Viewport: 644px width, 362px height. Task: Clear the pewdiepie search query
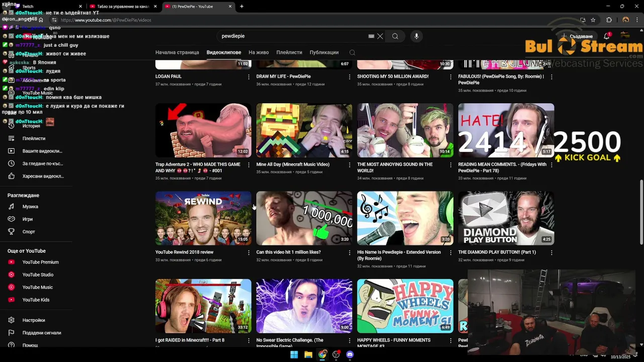[380, 36]
